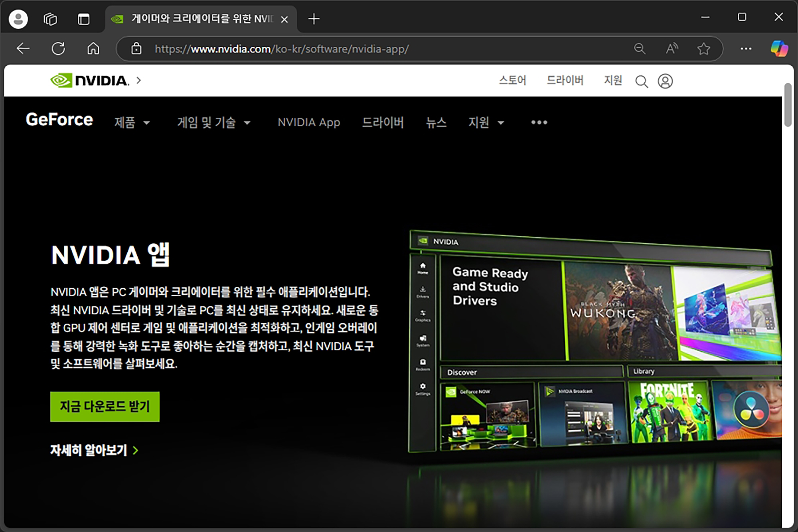The width and height of the screenshot is (798, 532).
Task: Click the read aloud icon
Action: click(672, 49)
